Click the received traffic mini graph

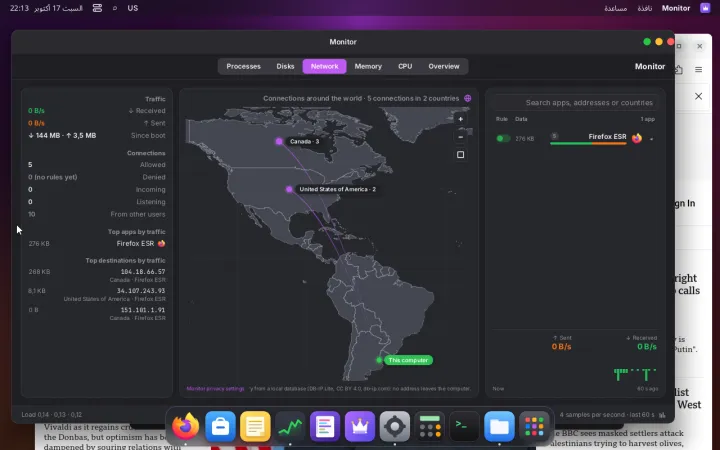(635, 374)
